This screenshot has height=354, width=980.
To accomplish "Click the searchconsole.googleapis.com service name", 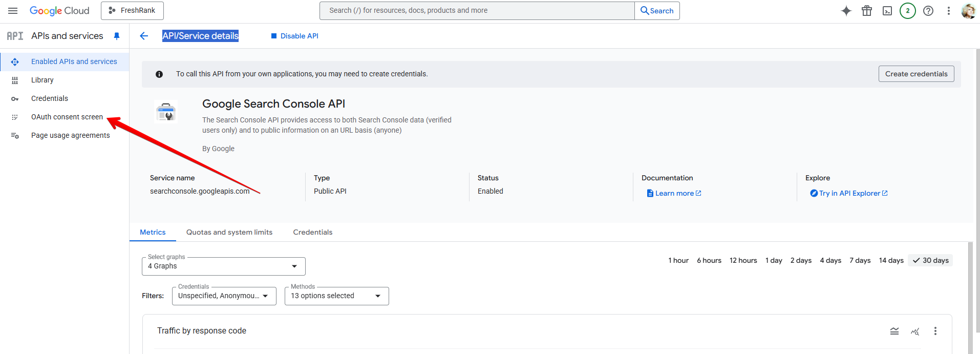I will point(200,191).
